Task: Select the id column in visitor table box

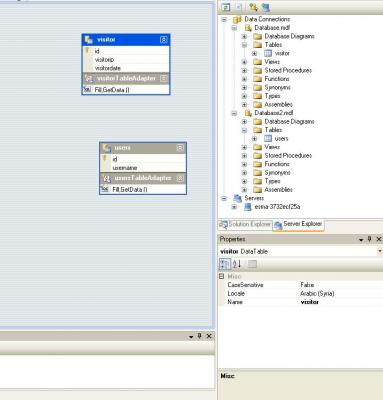Action: 126,51
